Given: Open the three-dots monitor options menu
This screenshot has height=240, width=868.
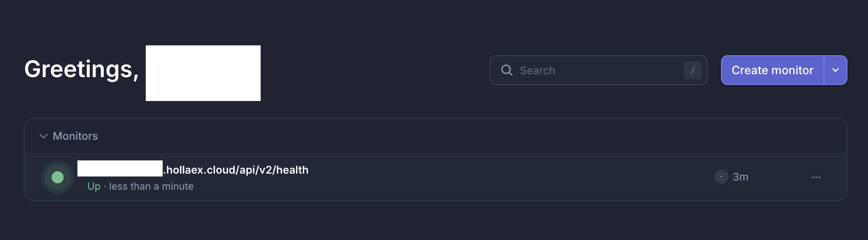Looking at the screenshot, I should pos(816,177).
